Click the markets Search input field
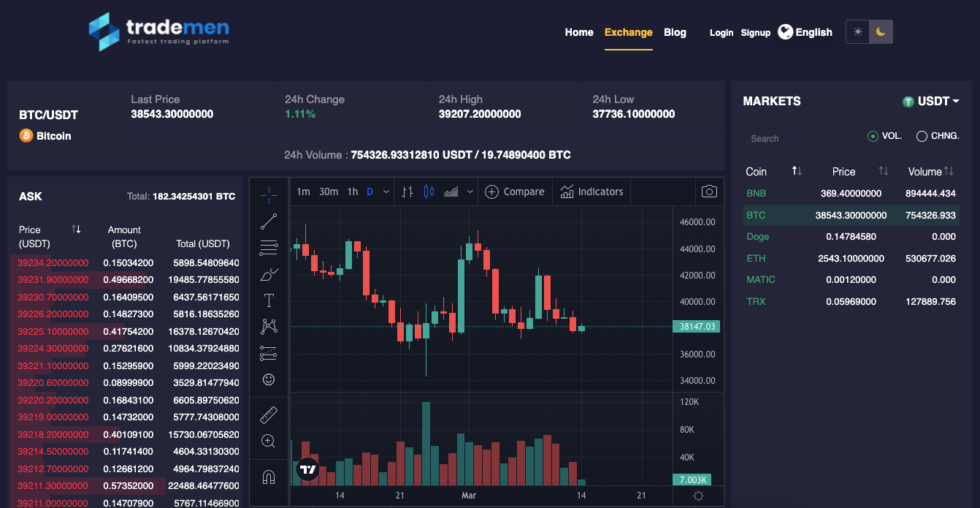This screenshot has height=508, width=980. pyautogui.click(x=775, y=139)
